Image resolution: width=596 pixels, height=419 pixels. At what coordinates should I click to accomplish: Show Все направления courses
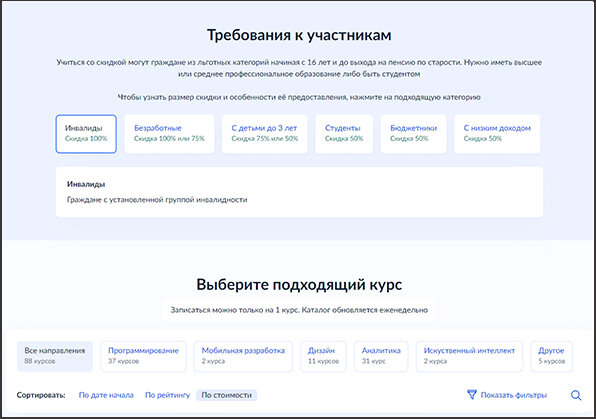pos(55,356)
